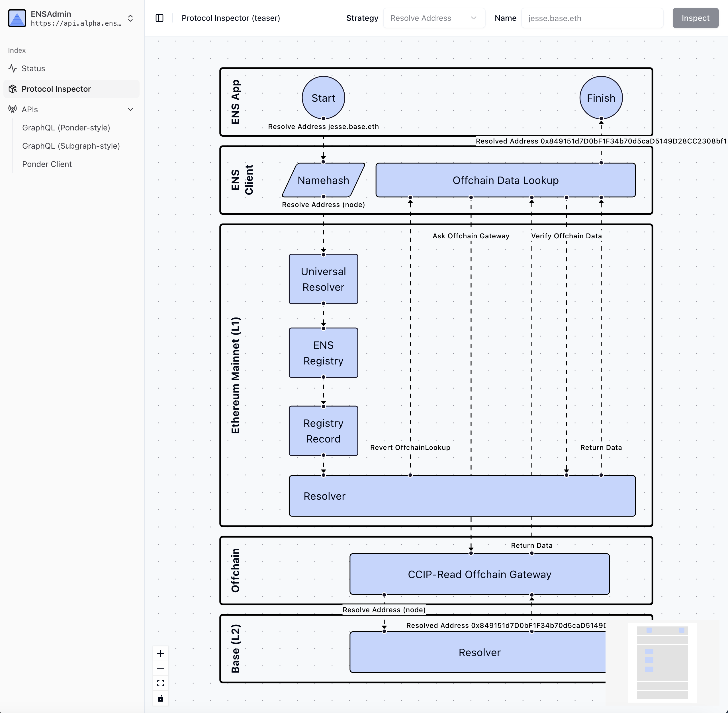Click the 'Ask Offchain Gateway' edge label
The image size is (728, 713).
[471, 236]
